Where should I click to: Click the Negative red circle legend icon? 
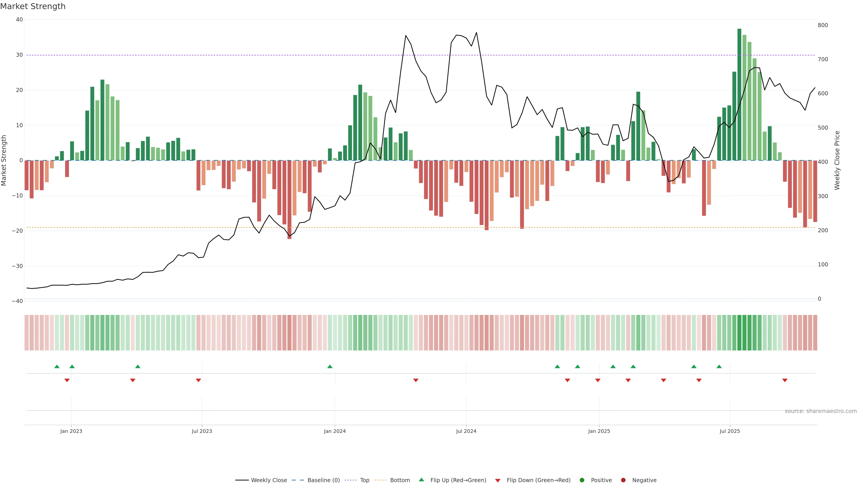(x=623, y=480)
